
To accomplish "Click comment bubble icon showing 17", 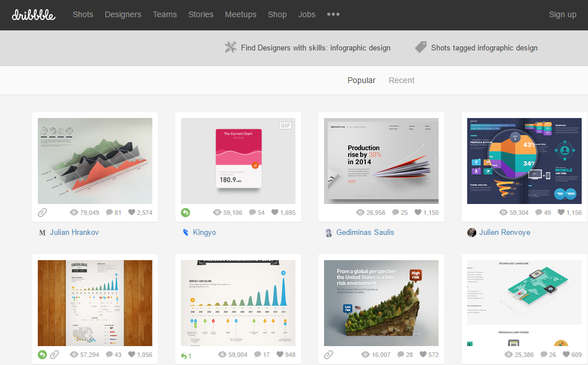I will [x=258, y=355].
